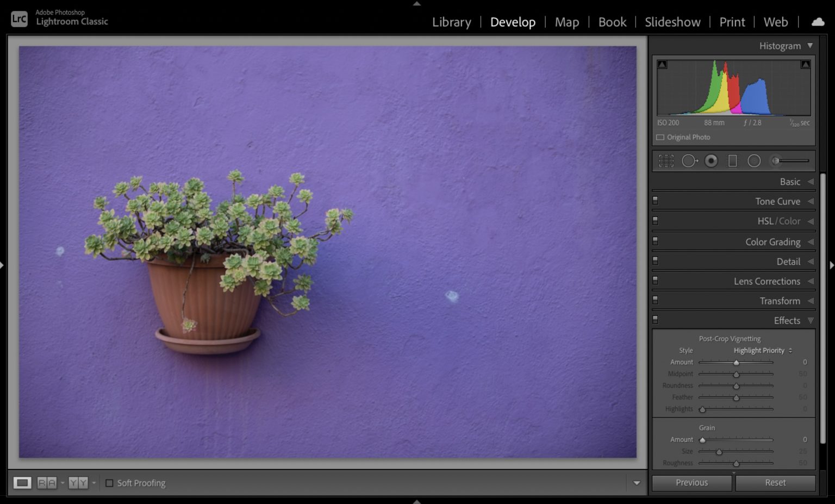Collapse the filmstrip via bottom arrow
835x504 pixels.
point(417,501)
